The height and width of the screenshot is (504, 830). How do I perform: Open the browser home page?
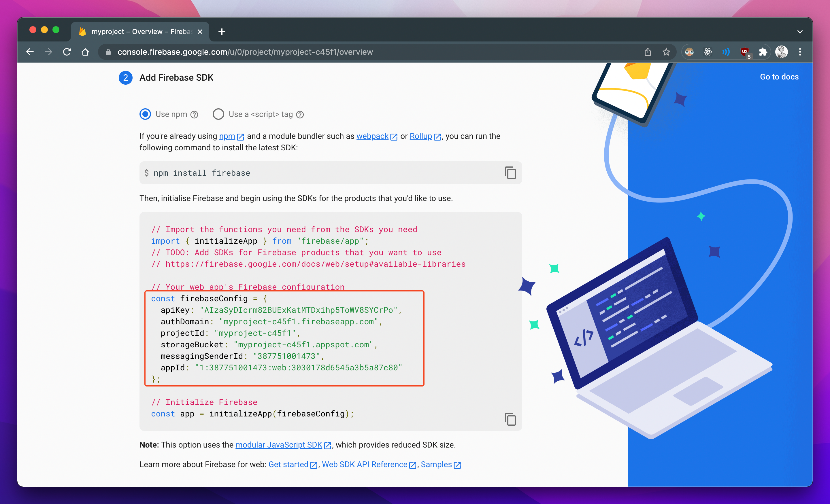[x=85, y=52]
